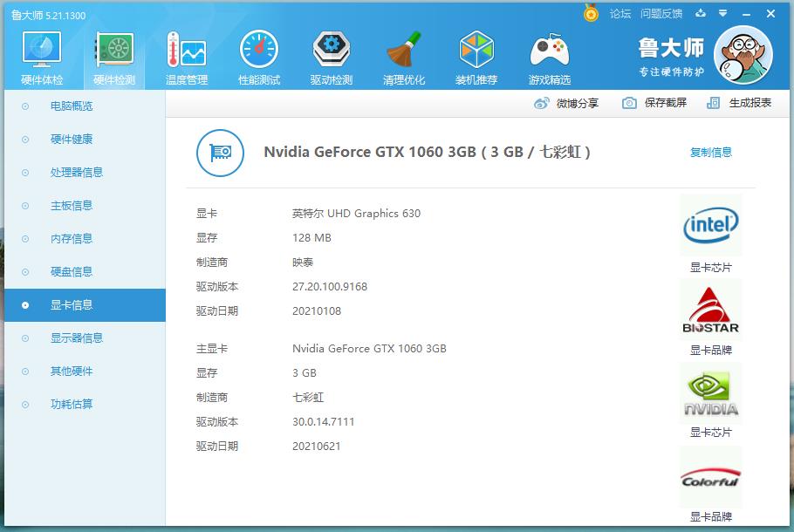Launch the 性能测试 performance test

point(258,56)
